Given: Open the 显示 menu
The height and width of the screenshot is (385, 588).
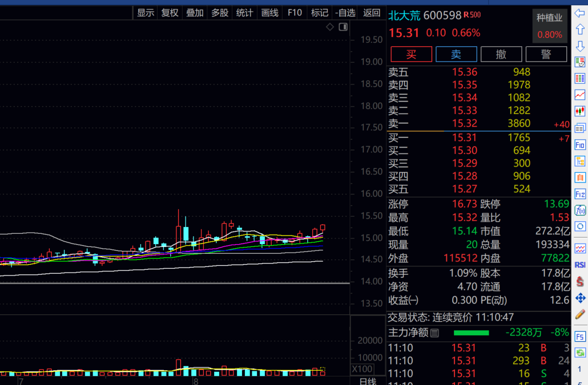Looking at the screenshot, I should [x=146, y=13].
